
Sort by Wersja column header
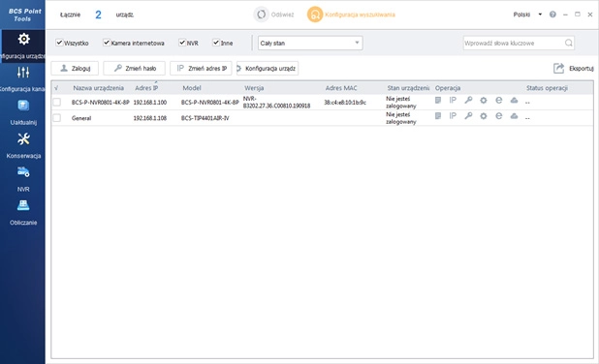pos(254,88)
